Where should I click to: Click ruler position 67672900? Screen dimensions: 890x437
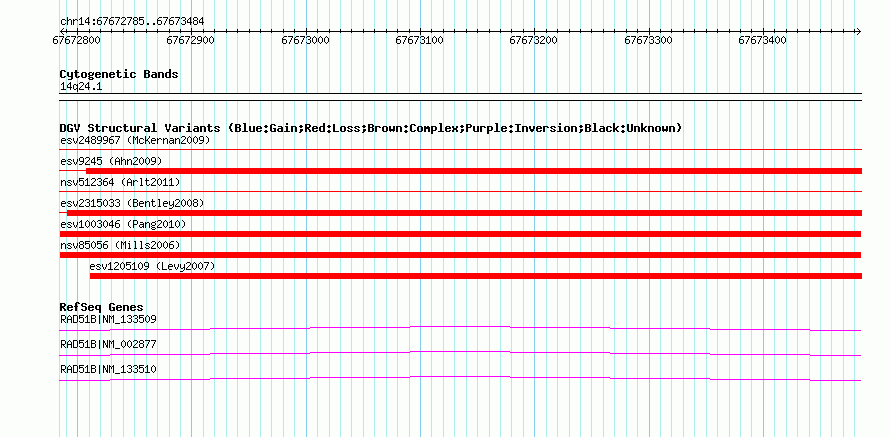click(191, 40)
